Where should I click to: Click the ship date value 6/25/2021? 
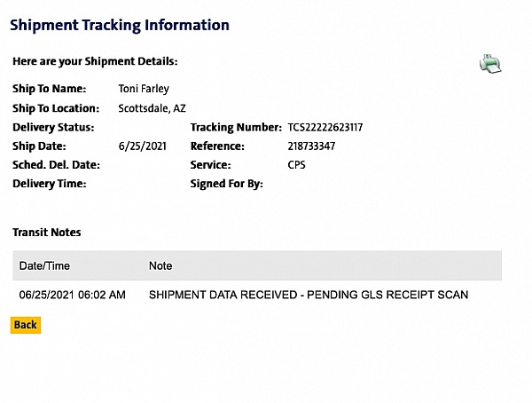pos(141,146)
